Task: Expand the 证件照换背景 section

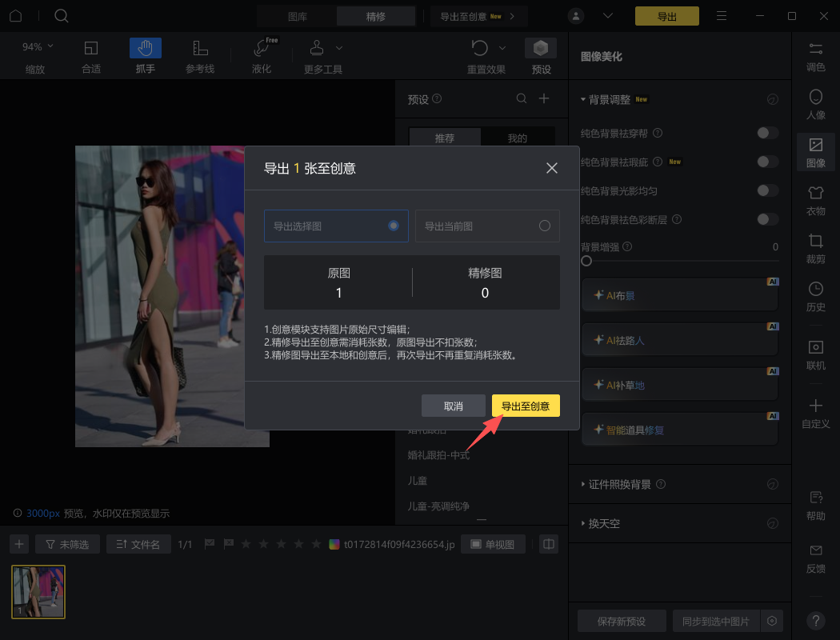Action: [x=620, y=484]
